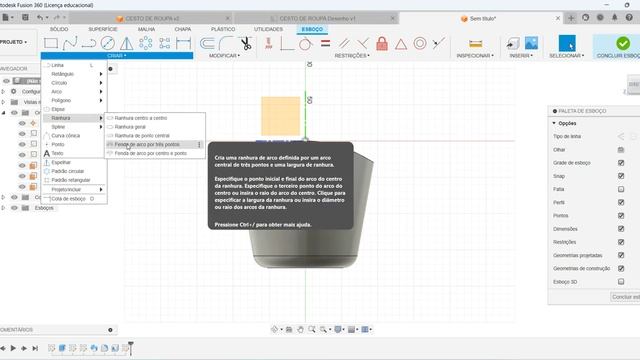Click the timeline play button

[13, 348]
